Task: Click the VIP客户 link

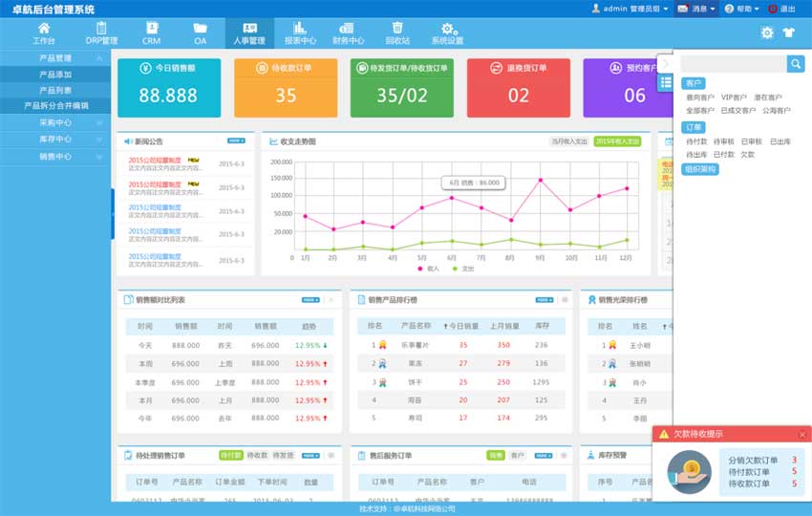Action: 734,97
